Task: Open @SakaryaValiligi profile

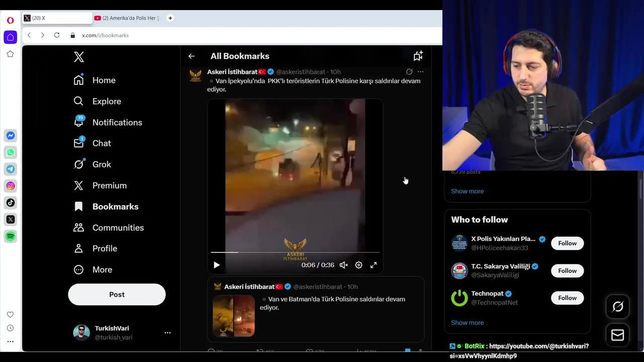Action: coord(495,275)
